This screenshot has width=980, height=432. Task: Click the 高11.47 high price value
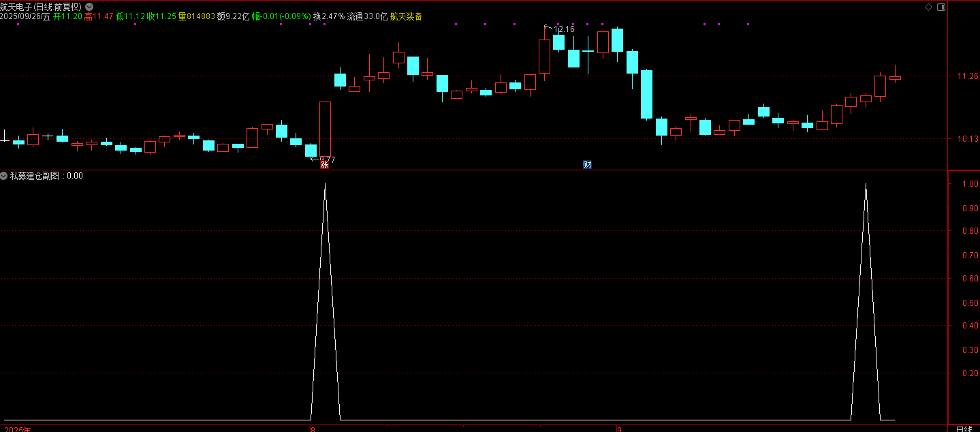point(99,16)
